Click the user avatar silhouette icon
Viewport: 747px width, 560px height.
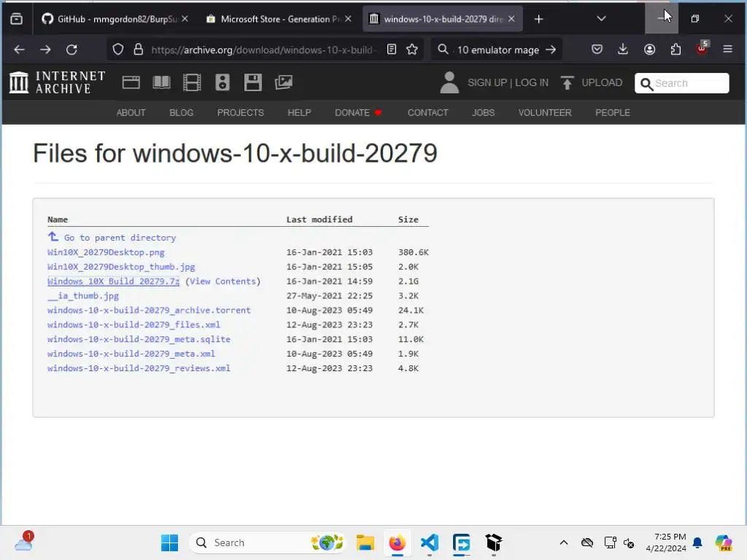tap(449, 82)
